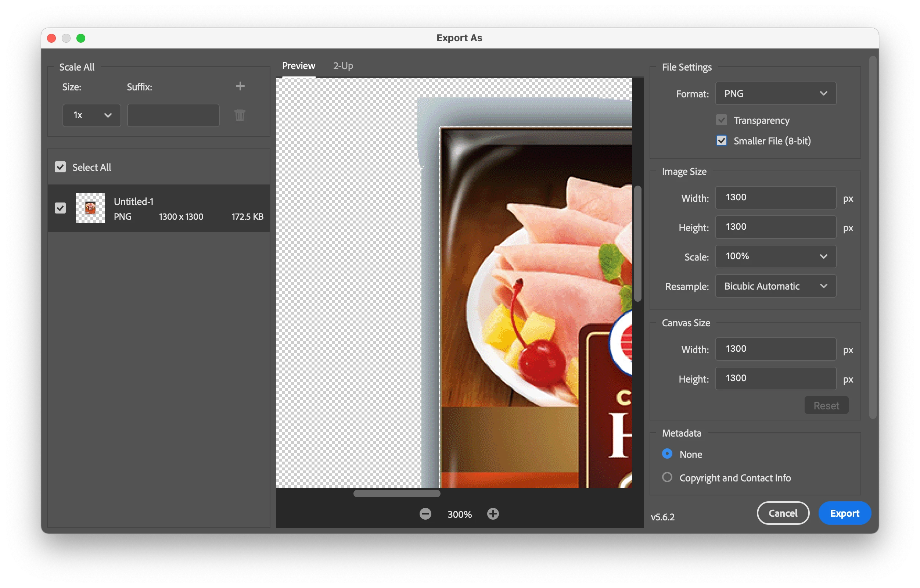Click the plus icon to add scale size
Image resolution: width=920 pixels, height=588 pixels.
click(240, 86)
